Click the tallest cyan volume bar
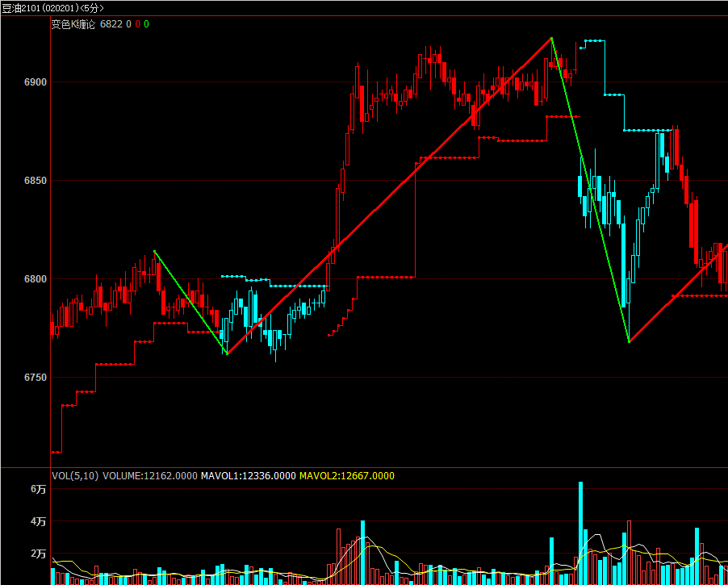Image resolution: width=728 pixels, height=585 pixels. [x=581, y=533]
